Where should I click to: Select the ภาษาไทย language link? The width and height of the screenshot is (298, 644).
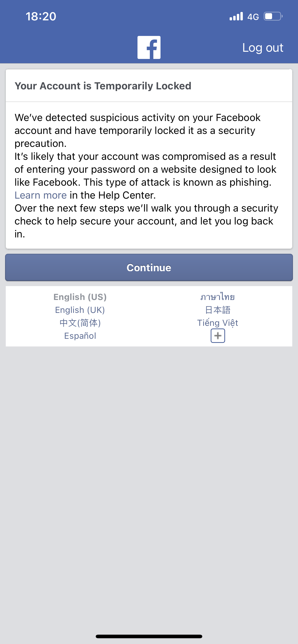tap(217, 297)
